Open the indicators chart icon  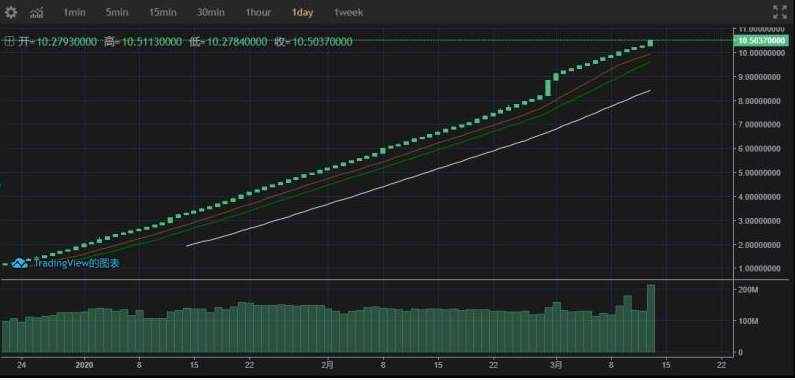(37, 12)
